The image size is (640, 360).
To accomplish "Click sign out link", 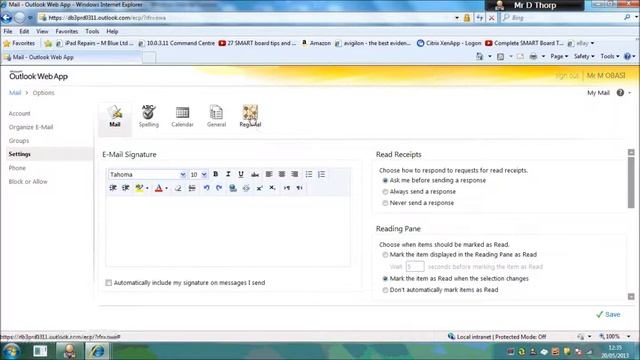I will coord(567,76).
